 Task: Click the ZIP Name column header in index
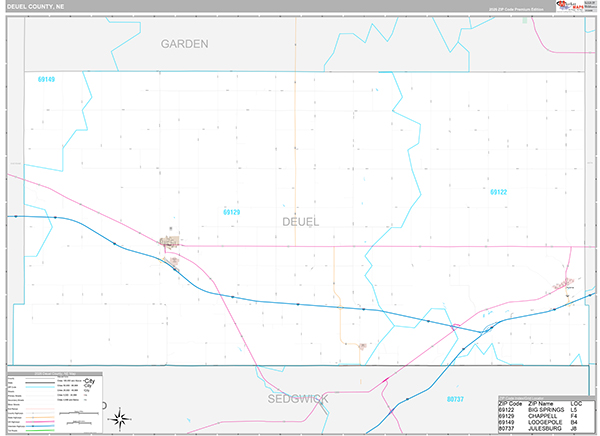540,403
